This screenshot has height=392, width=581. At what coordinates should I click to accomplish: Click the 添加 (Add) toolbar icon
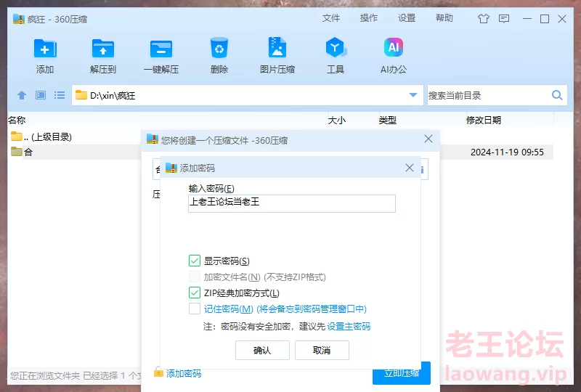coord(45,49)
